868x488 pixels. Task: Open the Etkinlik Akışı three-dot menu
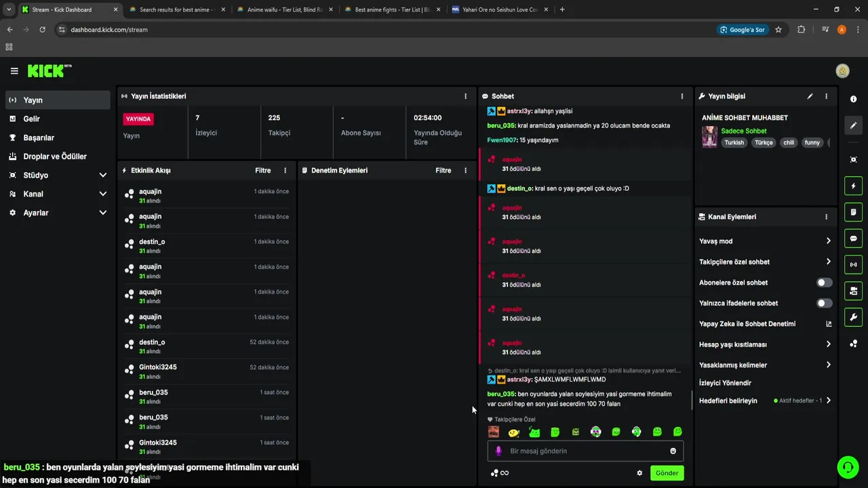point(285,170)
